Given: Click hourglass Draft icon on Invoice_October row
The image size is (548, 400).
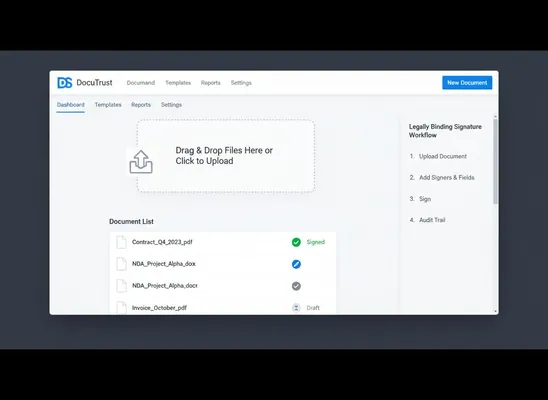Looking at the screenshot, I should [x=296, y=308].
